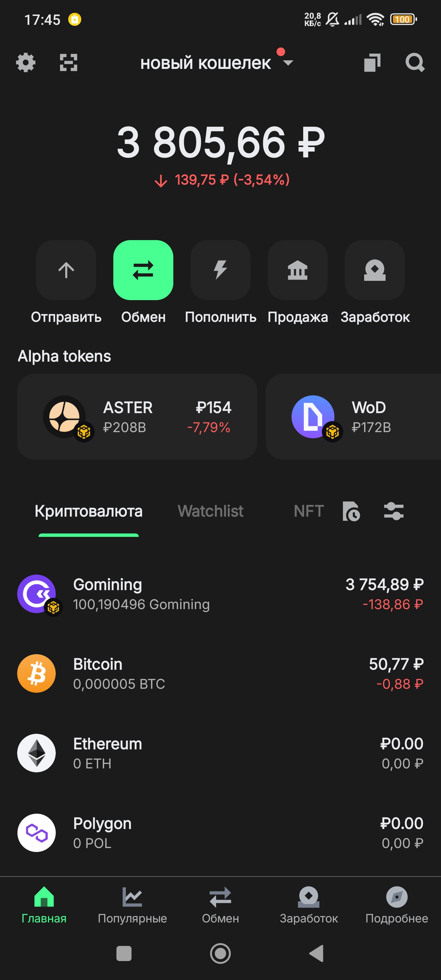Image resolution: width=441 pixels, height=980 pixels.
Task: Open the copy address icon
Action: pos(372,62)
